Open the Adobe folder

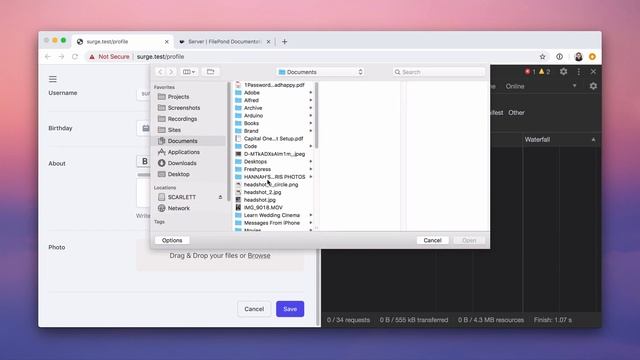251,93
